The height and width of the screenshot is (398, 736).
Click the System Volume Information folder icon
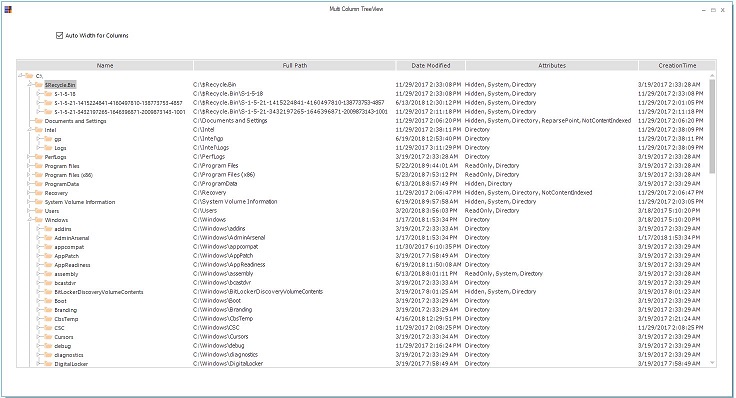(x=39, y=202)
